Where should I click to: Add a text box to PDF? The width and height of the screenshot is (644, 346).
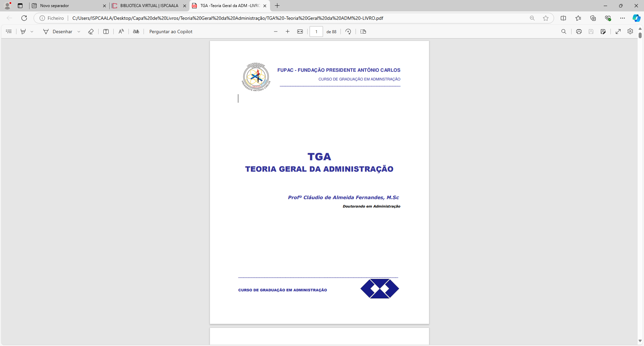pos(106,32)
